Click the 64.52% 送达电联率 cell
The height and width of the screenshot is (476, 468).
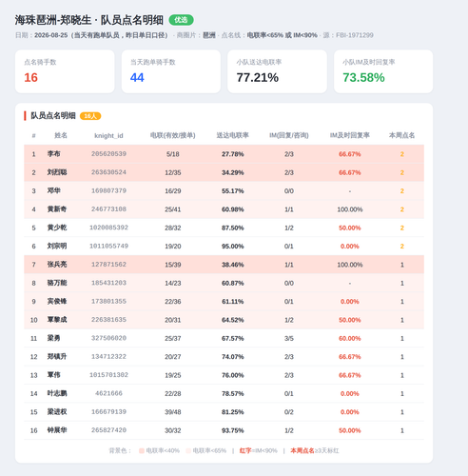(x=233, y=320)
